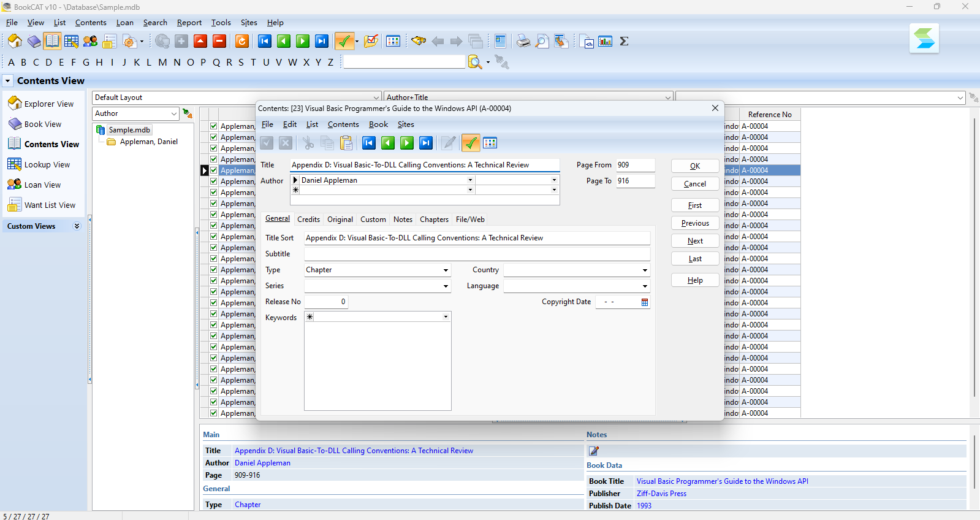Open Book View from the main toolbar icon
Screen dimensions: 980x520
point(34,41)
